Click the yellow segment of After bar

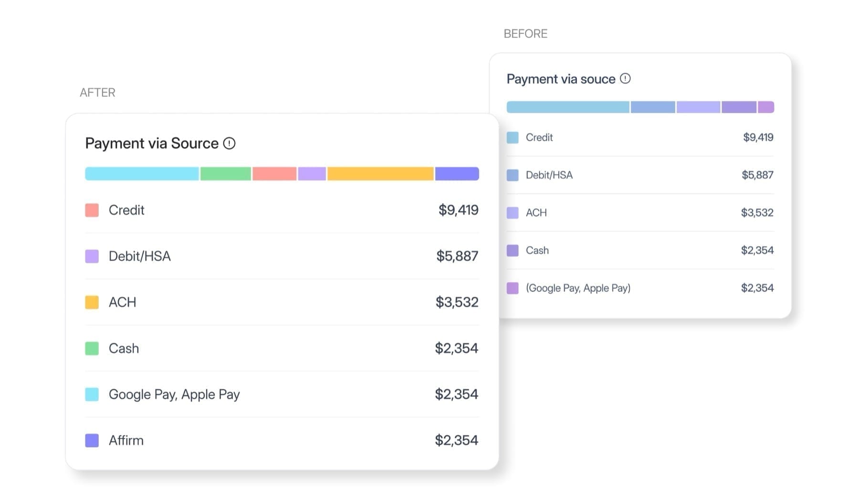380,174
